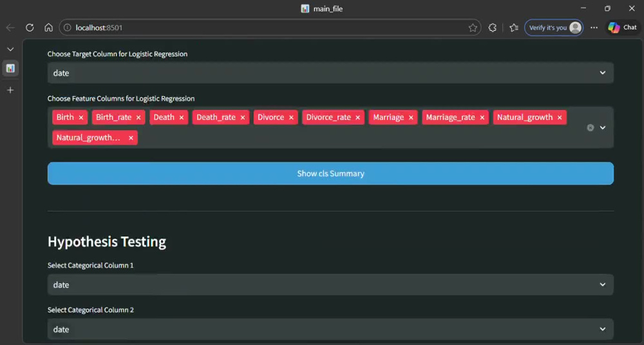The image size is (644, 345).
Task: Click the Verify it's you profile button
Action: [x=554, y=28]
